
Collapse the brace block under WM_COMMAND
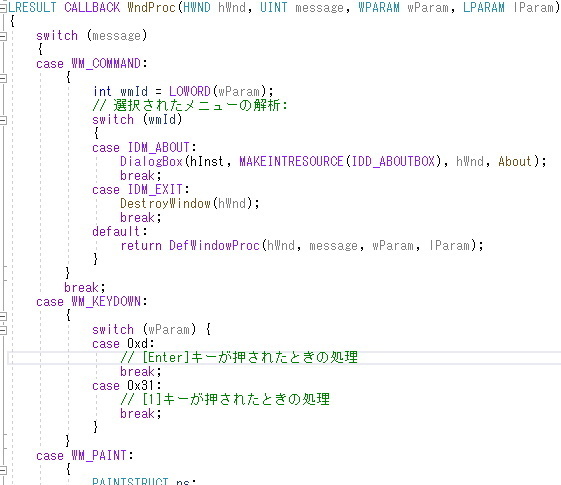click(3, 78)
